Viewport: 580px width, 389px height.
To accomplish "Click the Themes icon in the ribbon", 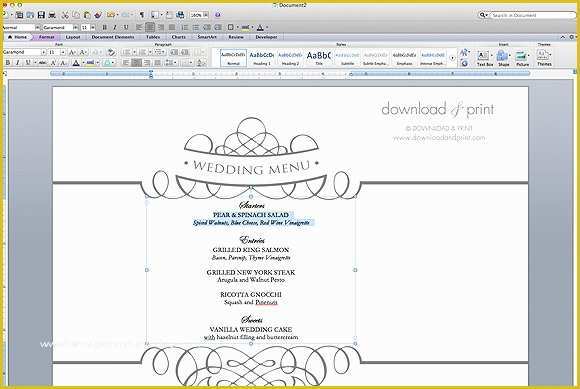I will (544, 58).
